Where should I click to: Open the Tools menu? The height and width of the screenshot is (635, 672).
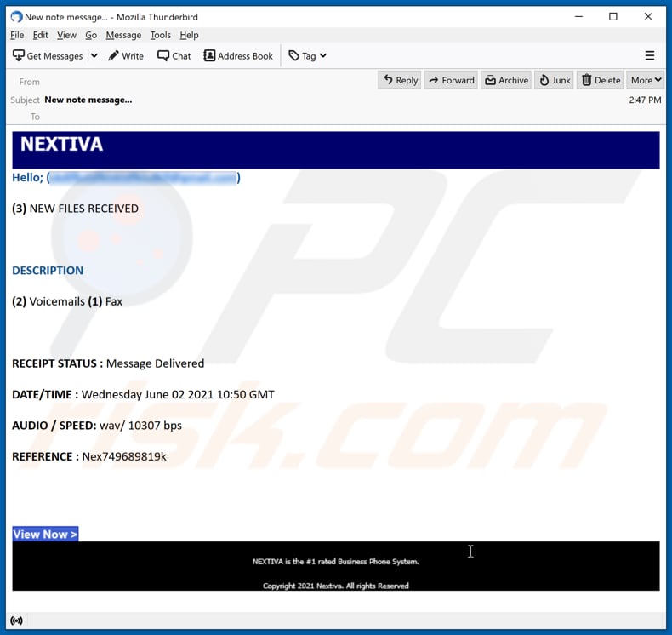[x=160, y=35]
